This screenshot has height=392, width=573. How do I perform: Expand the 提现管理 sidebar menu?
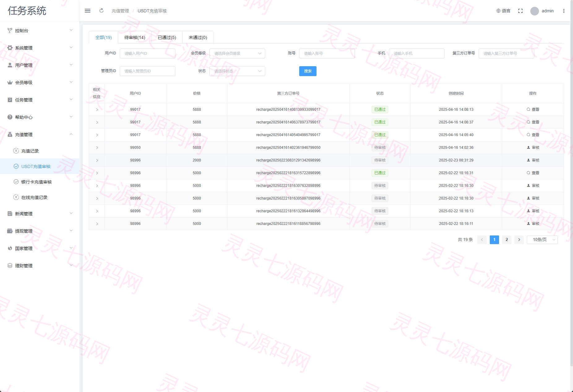coord(40,231)
